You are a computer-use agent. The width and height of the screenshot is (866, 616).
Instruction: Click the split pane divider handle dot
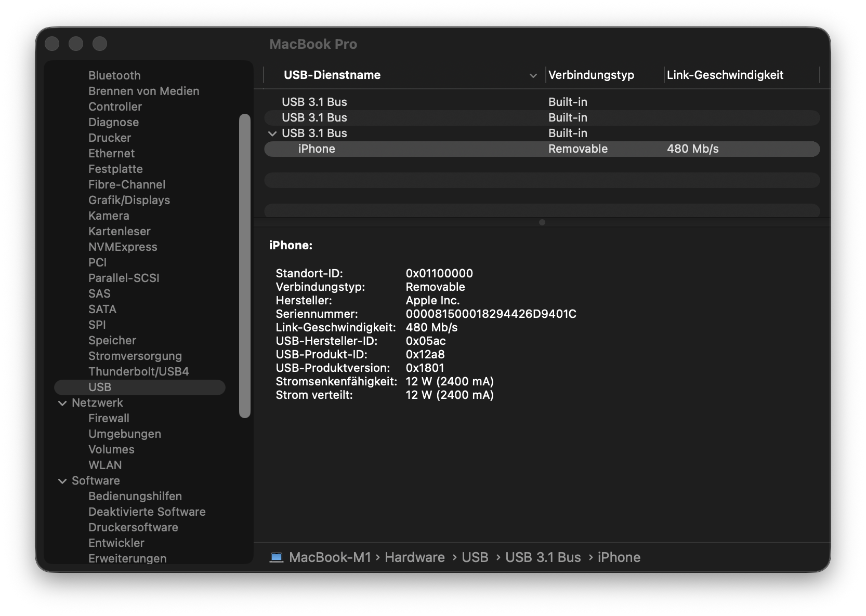[x=542, y=222]
